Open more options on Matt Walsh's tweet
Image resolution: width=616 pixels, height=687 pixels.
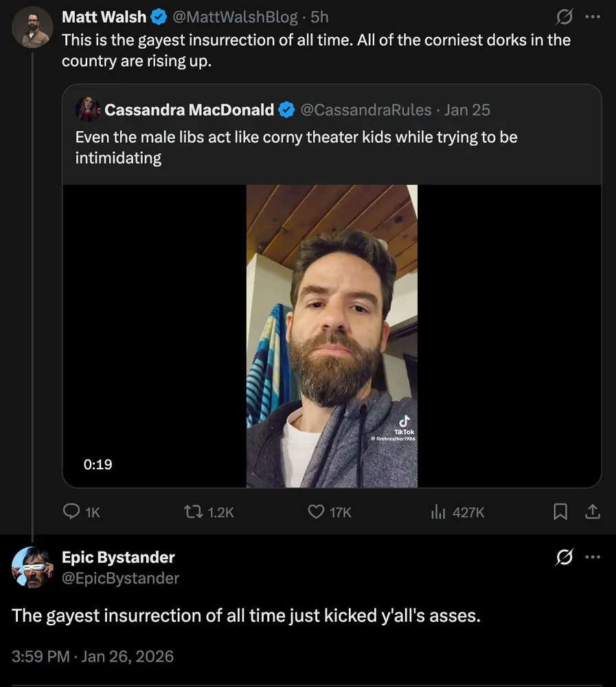[x=592, y=16]
